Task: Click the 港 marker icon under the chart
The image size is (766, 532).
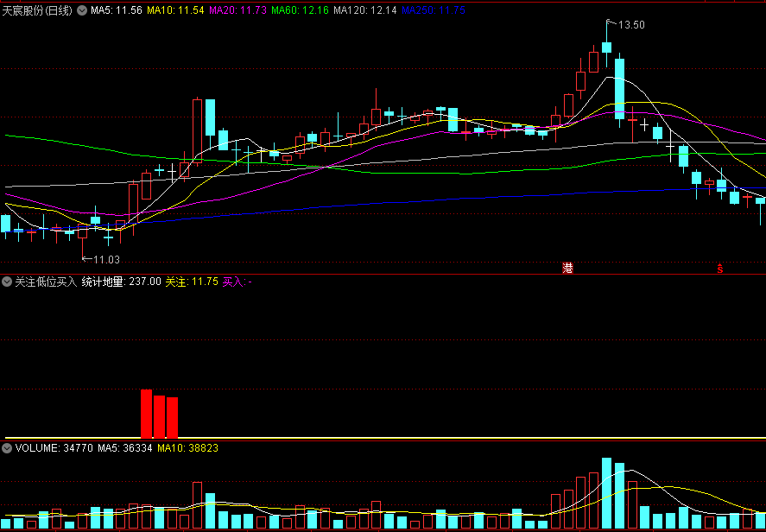Action: (567, 268)
